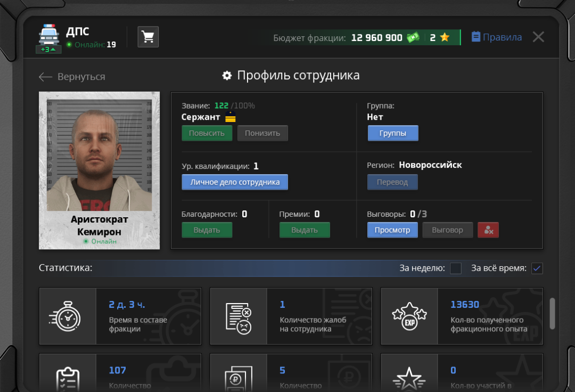Image resolution: width=575 pixels, height=392 pixels.
Task: Click the Время в составе фракции card
Action: 120,316
